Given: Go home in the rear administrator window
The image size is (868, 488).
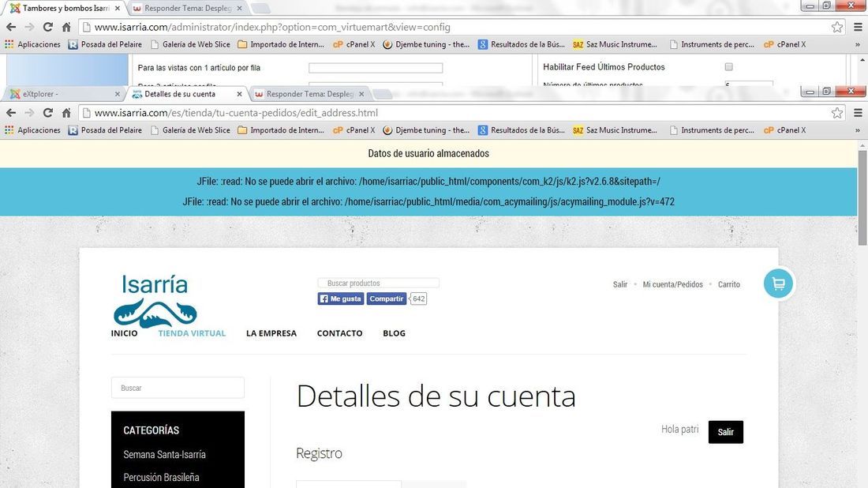Looking at the screenshot, I should (66, 27).
